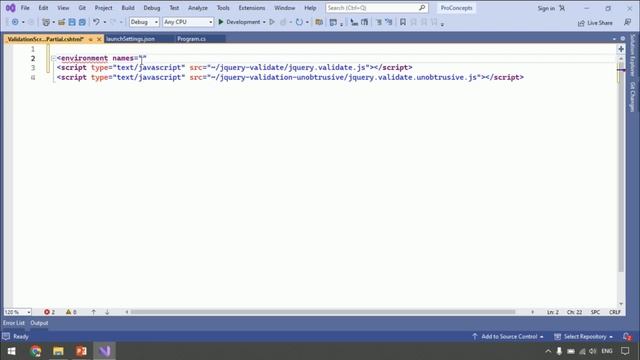Click the Start Without Debugging outline play icon

(272, 22)
